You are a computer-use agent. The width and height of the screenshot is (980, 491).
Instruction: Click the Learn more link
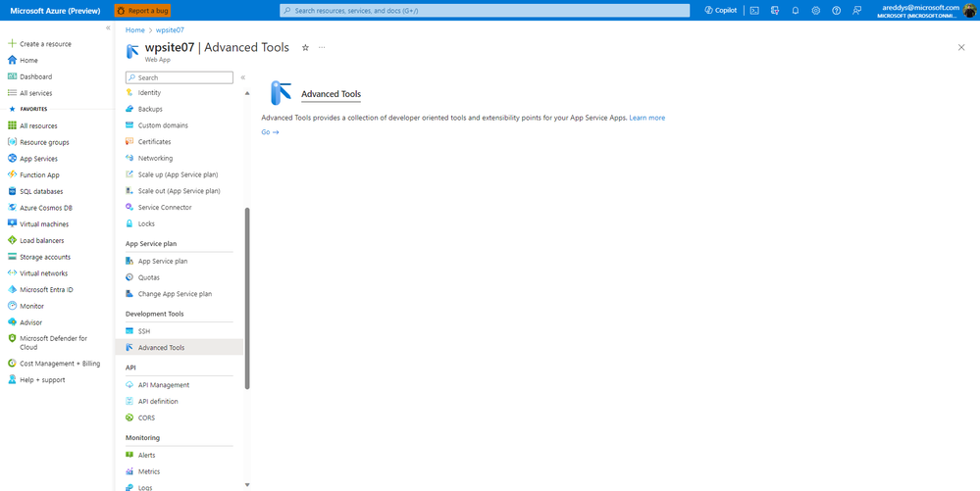click(x=646, y=118)
